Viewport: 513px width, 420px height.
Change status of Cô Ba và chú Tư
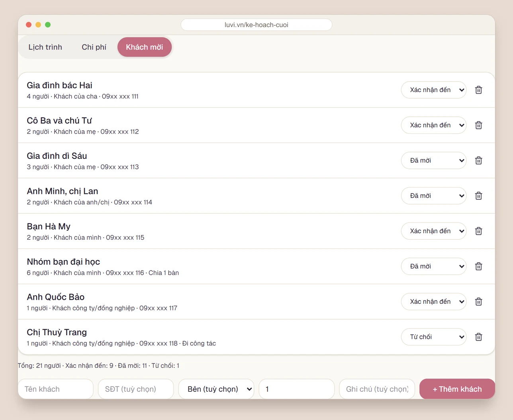[x=434, y=125]
